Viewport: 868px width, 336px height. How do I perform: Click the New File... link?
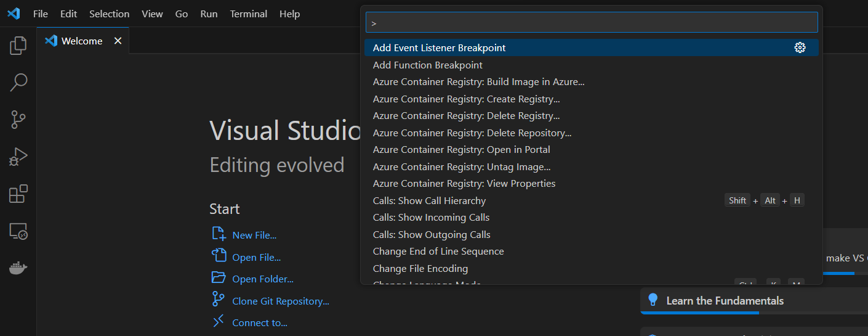click(x=254, y=235)
